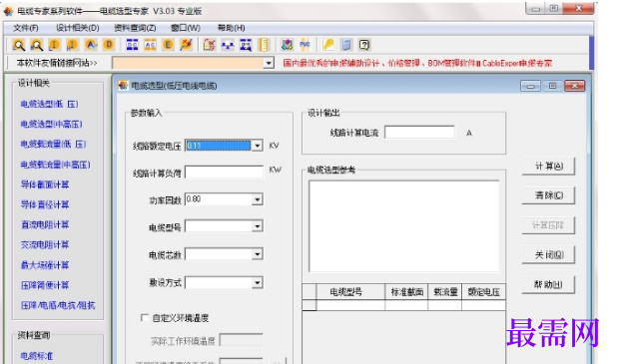Click the colorful book toolbar icon
The height and width of the screenshot is (364, 618).
click(287, 45)
